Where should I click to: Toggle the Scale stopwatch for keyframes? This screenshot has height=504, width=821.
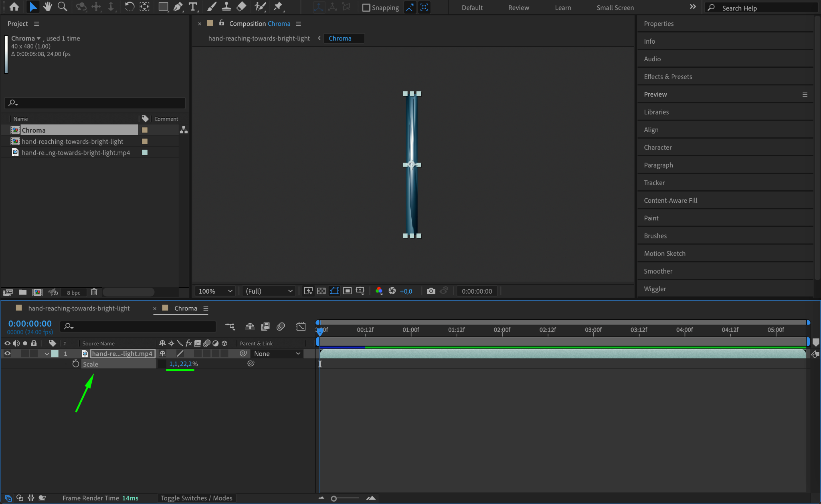(75, 364)
